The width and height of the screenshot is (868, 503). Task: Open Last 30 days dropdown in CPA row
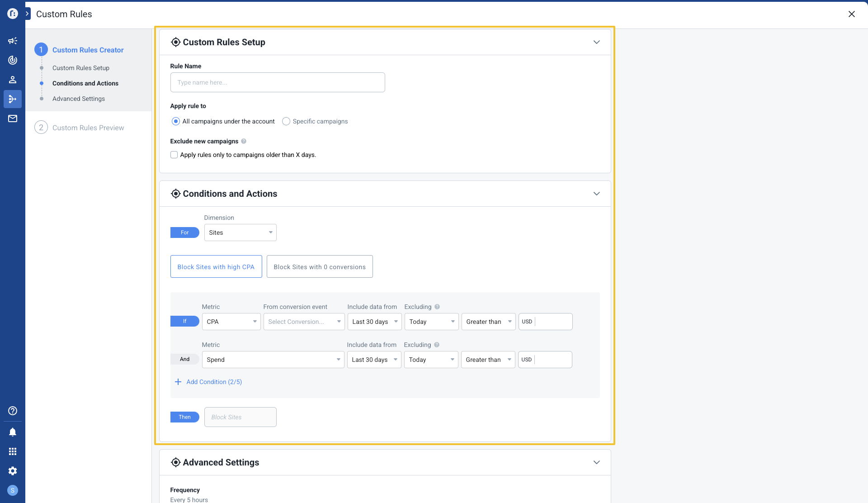(x=375, y=322)
